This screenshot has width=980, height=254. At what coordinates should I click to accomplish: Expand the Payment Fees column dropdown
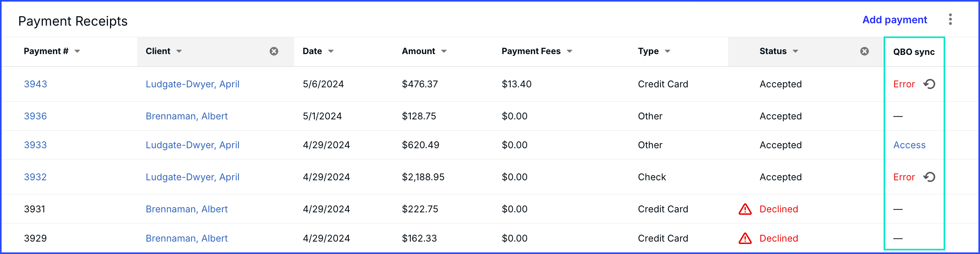point(570,51)
